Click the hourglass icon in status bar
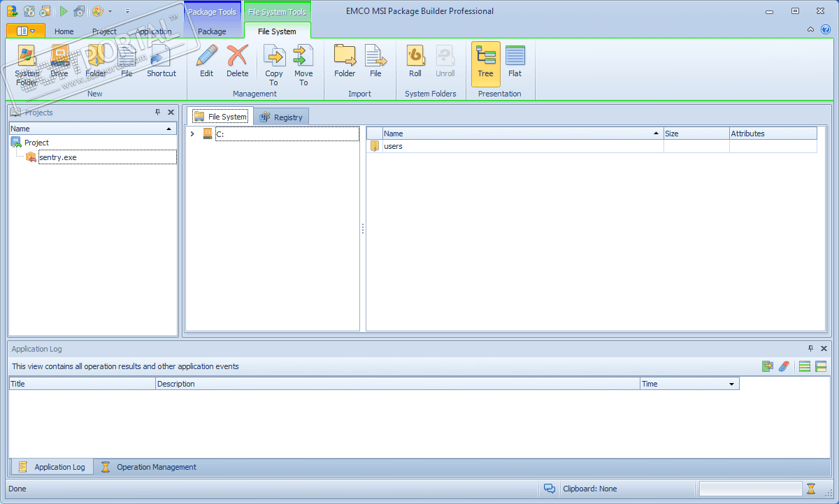Screen dimensions: 839x504 pos(811,489)
